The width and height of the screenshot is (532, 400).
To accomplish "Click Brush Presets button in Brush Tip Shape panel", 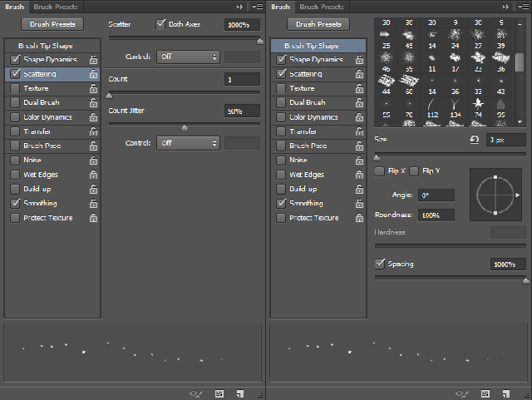I will [x=318, y=25].
